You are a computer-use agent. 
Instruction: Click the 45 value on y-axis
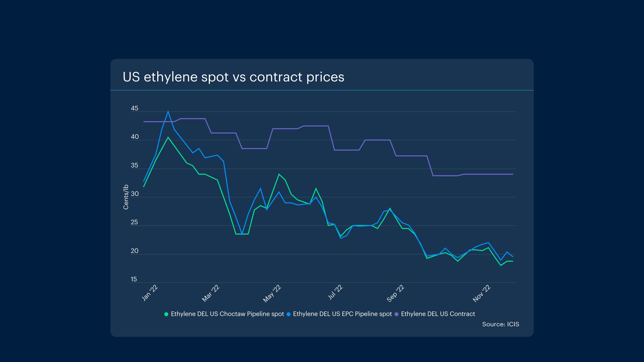134,108
